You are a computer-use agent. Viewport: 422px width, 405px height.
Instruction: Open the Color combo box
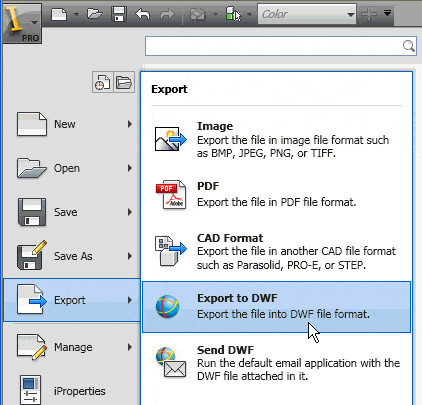307,14
